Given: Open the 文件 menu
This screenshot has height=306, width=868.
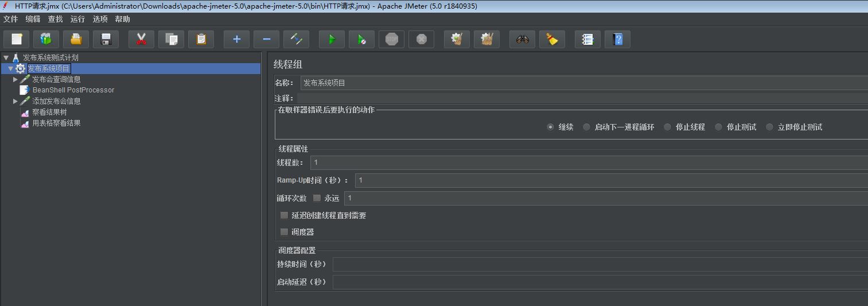Looking at the screenshot, I should tap(10, 19).
